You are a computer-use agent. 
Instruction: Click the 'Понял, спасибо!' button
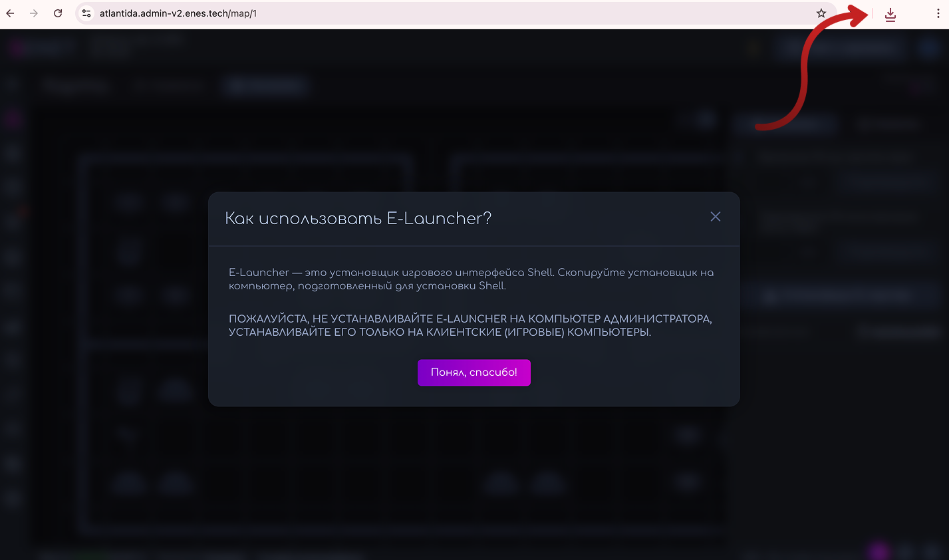pyautogui.click(x=474, y=372)
